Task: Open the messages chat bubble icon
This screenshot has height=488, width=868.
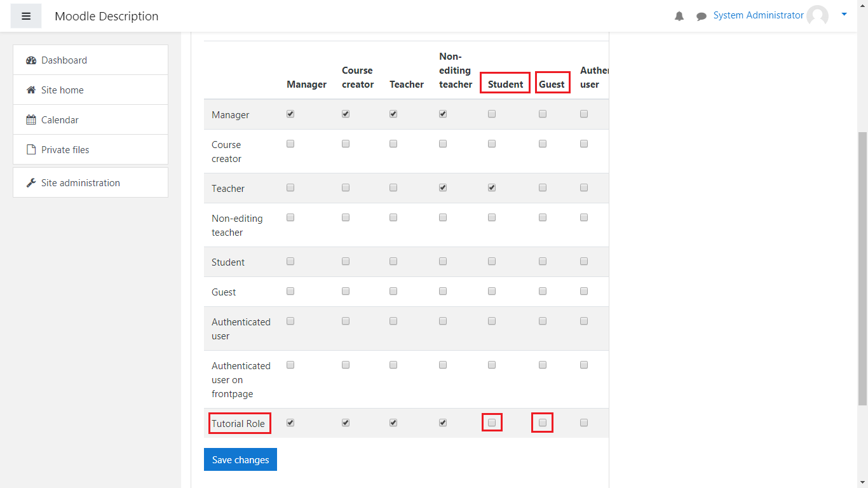Action: point(702,17)
